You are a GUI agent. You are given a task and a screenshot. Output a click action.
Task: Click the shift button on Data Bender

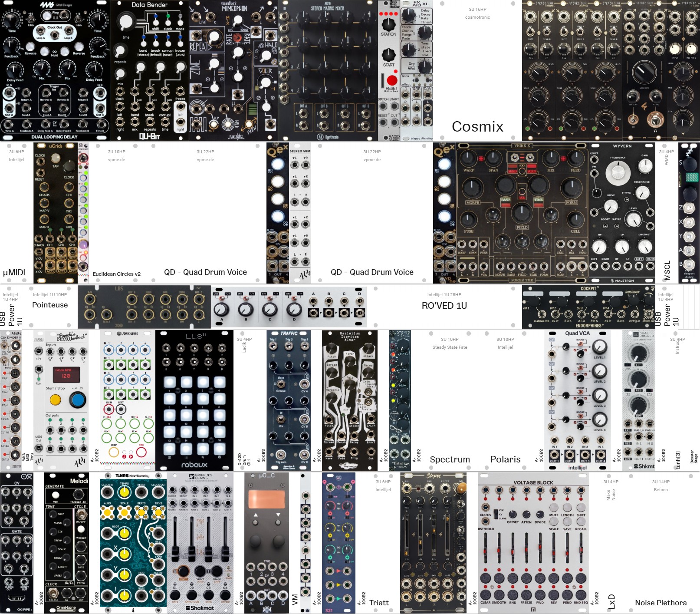click(156, 22)
